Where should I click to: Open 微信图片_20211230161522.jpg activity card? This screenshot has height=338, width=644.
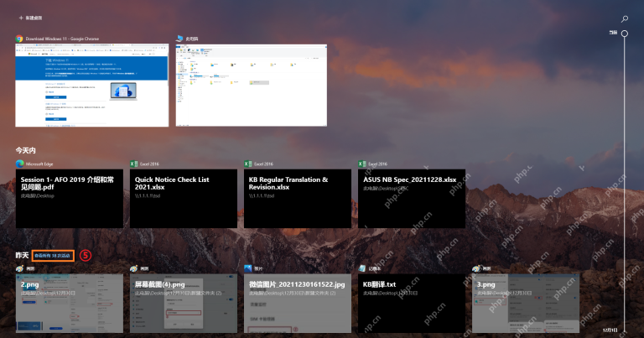coord(298,304)
